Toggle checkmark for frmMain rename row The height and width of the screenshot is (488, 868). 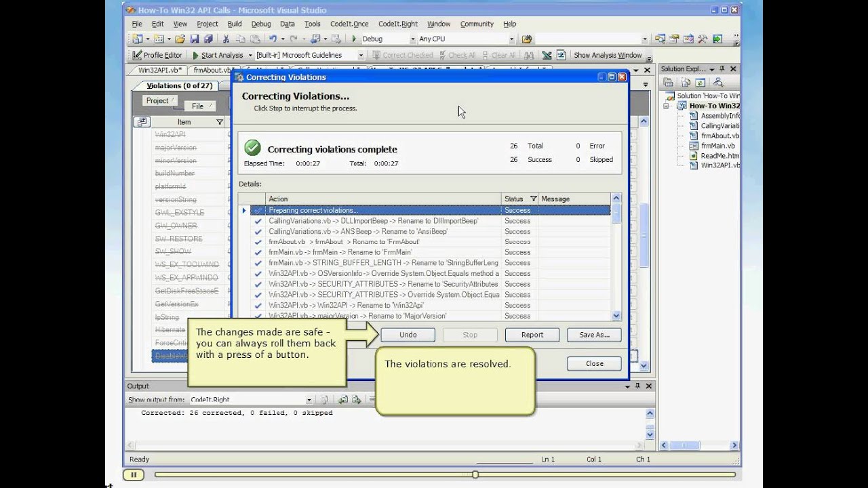click(258, 253)
